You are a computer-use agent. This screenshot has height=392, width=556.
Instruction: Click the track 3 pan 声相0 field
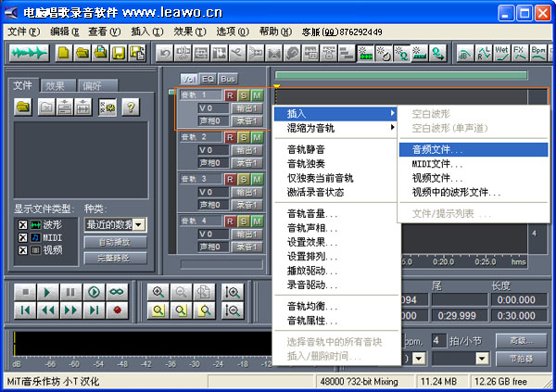[x=213, y=205]
